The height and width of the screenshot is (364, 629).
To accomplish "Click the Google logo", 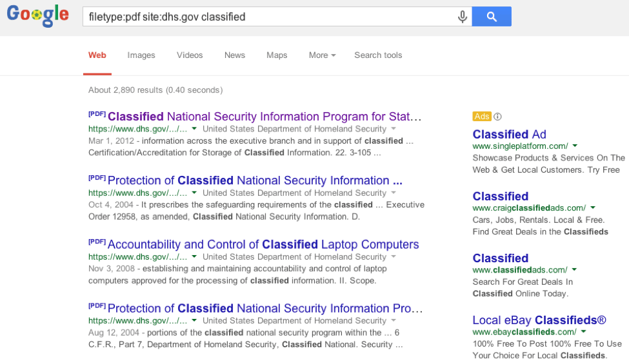I will tap(38, 17).
